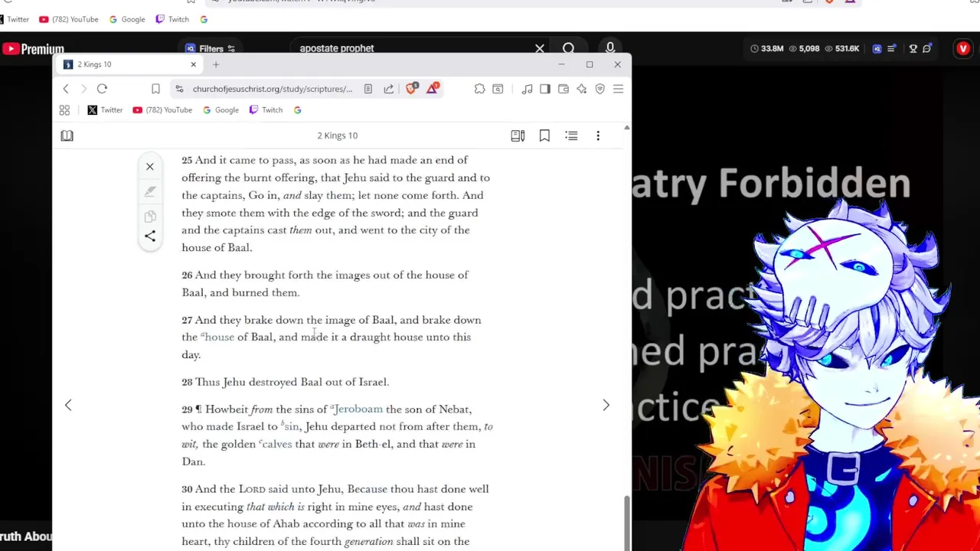
Task: Toggle the browser sidebar panel icon
Action: pos(545,89)
